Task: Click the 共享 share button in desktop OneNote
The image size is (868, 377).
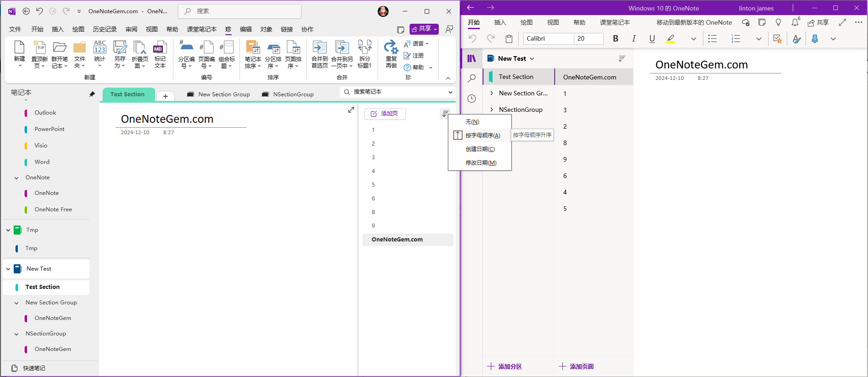Action: (x=424, y=29)
